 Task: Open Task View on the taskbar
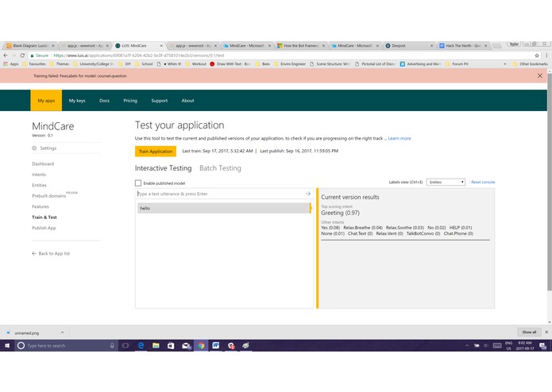click(125, 346)
